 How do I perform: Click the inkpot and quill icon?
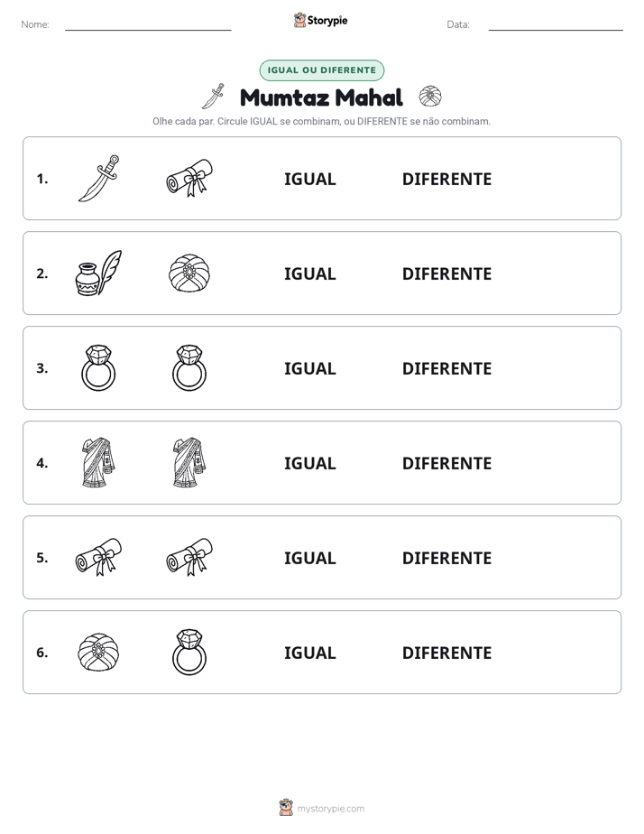click(x=99, y=273)
